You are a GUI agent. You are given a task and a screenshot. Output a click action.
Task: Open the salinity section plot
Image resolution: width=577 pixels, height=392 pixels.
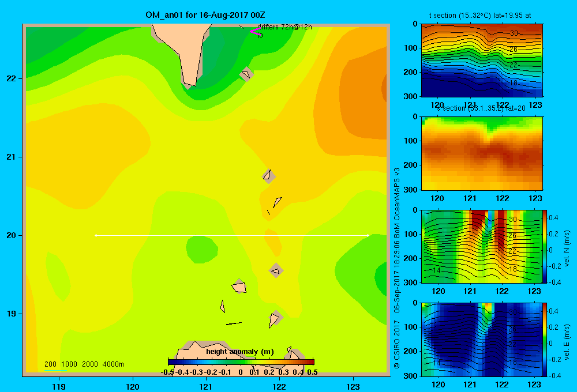(x=482, y=153)
